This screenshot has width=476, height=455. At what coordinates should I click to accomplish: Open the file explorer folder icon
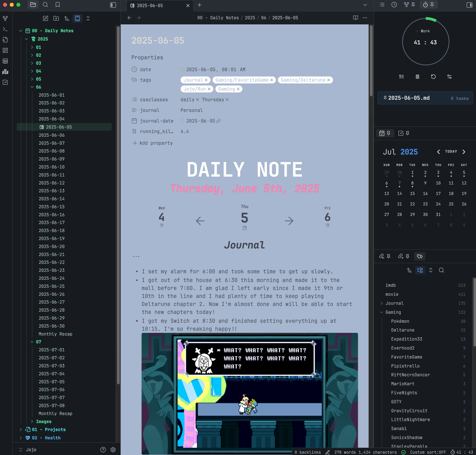click(x=33, y=5)
